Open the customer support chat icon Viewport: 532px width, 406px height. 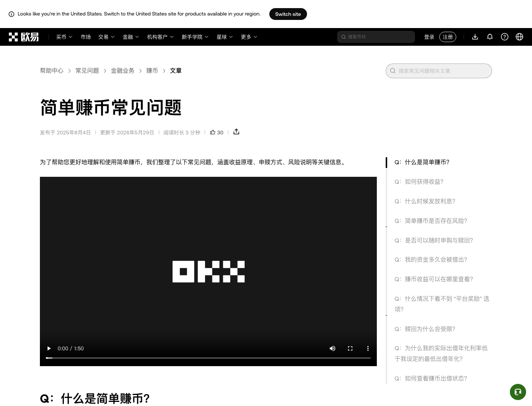tap(518, 392)
